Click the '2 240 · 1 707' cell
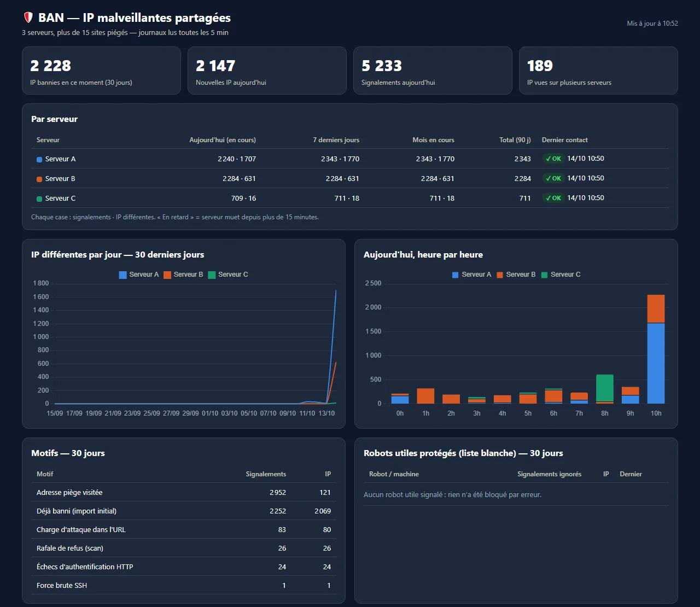 (x=237, y=159)
